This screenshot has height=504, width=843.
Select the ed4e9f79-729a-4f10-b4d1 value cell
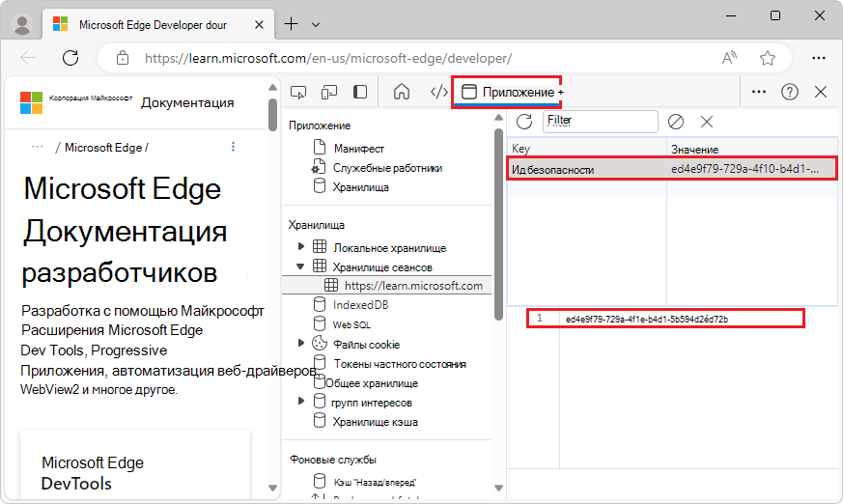[x=751, y=169]
